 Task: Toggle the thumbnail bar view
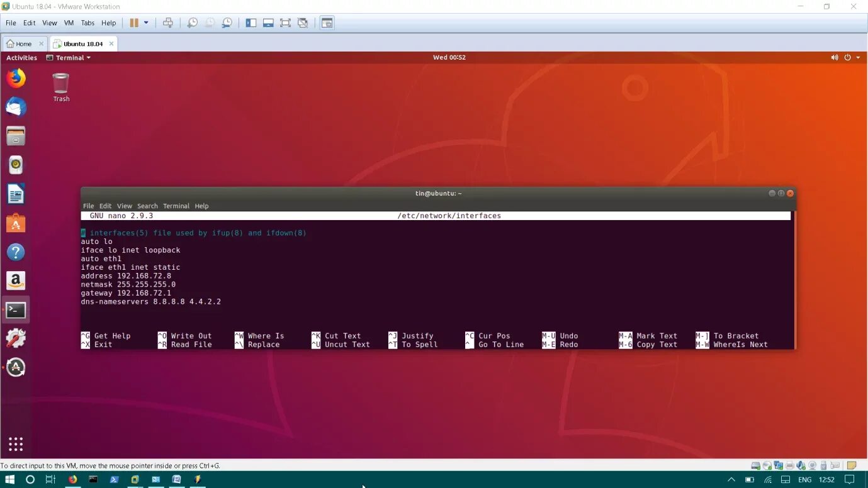click(268, 23)
